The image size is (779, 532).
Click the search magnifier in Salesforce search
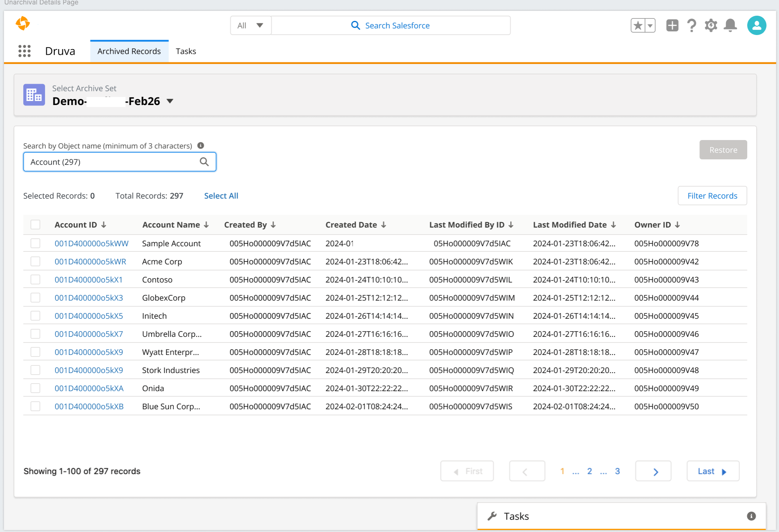355,25
